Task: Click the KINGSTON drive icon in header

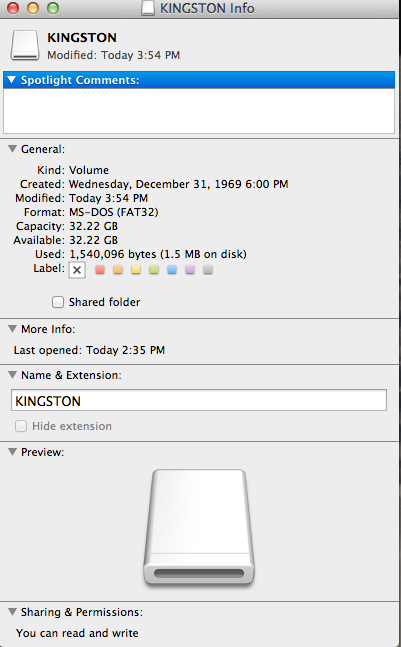Action: point(25,45)
